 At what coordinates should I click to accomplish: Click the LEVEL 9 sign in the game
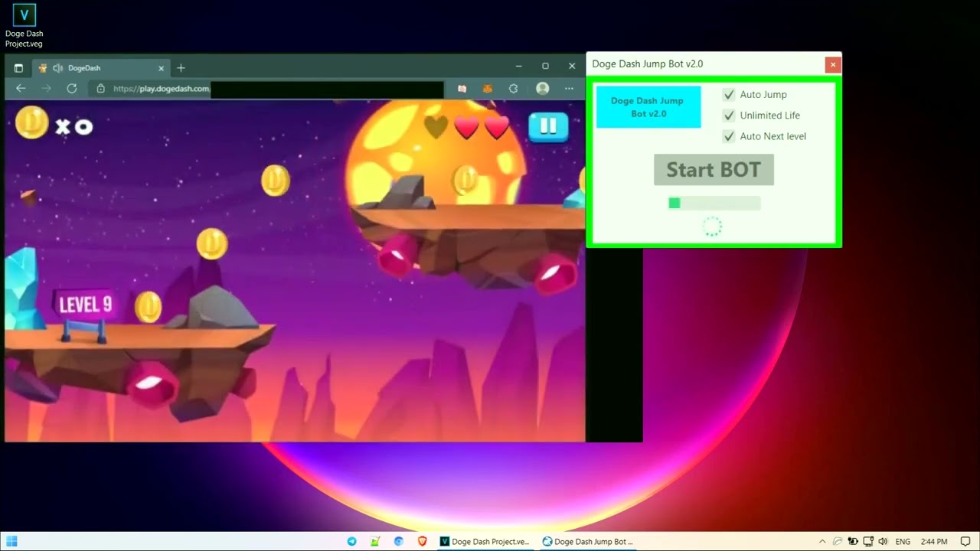click(x=84, y=305)
